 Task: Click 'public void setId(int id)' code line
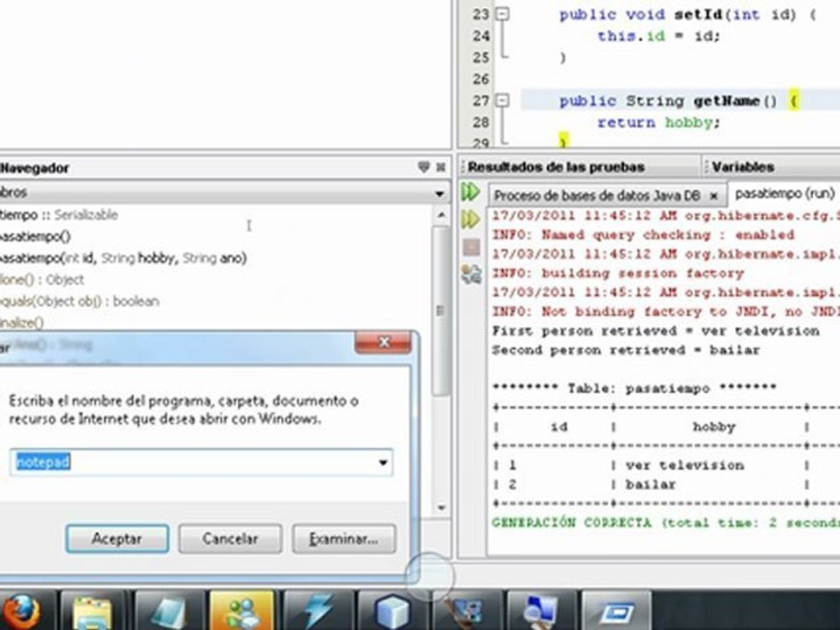coord(688,15)
